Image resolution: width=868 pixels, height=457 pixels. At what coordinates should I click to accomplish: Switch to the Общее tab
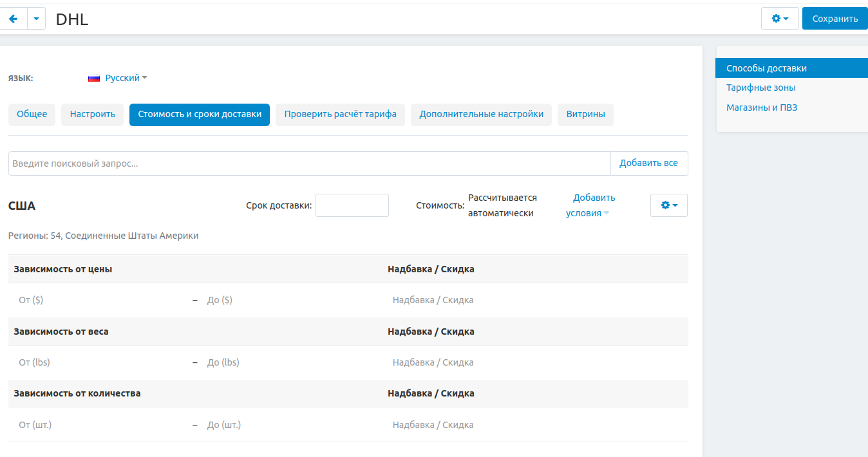32,115
